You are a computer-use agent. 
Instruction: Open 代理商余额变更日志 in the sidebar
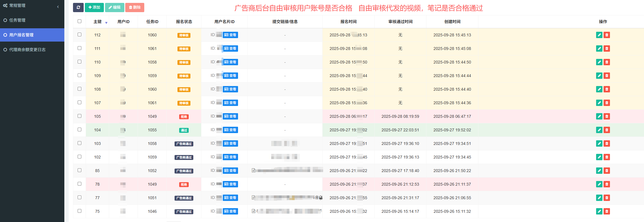coord(27,50)
